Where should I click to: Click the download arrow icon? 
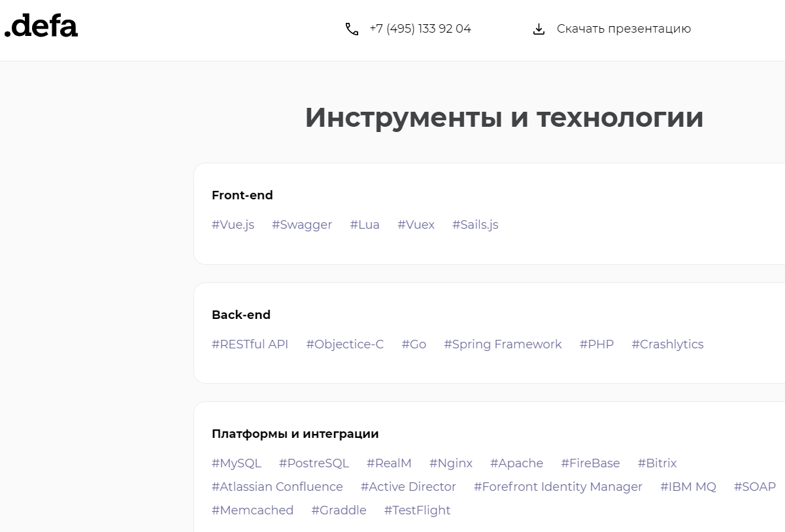[539, 29]
